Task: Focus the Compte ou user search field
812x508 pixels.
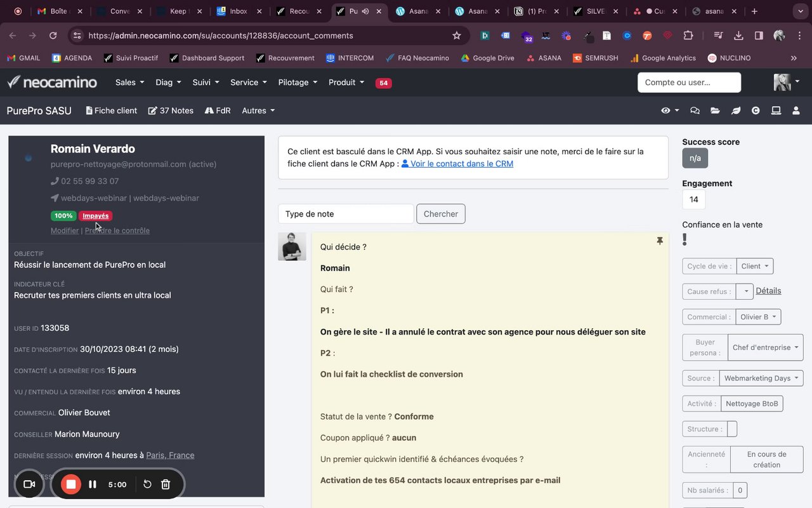Action: pos(689,83)
